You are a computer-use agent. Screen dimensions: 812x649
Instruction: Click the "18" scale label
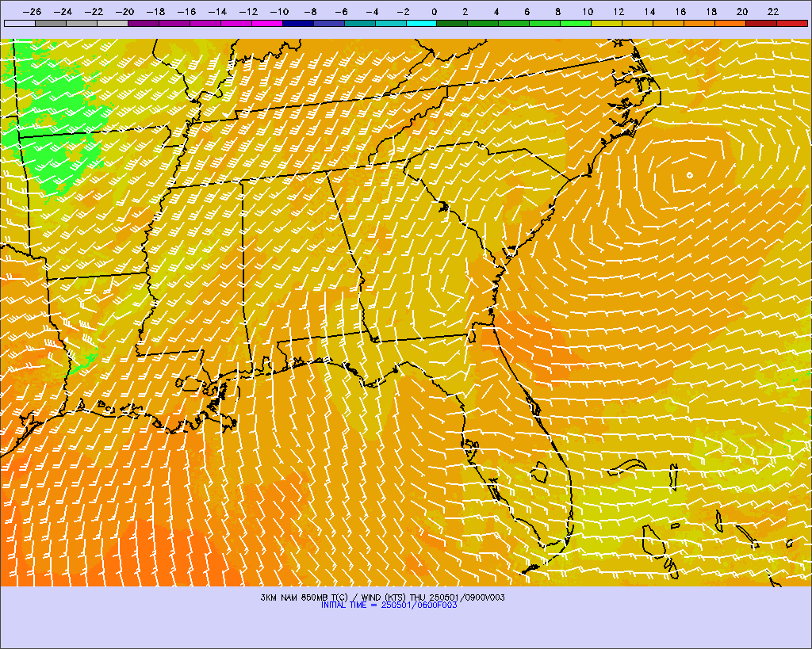[x=711, y=12]
